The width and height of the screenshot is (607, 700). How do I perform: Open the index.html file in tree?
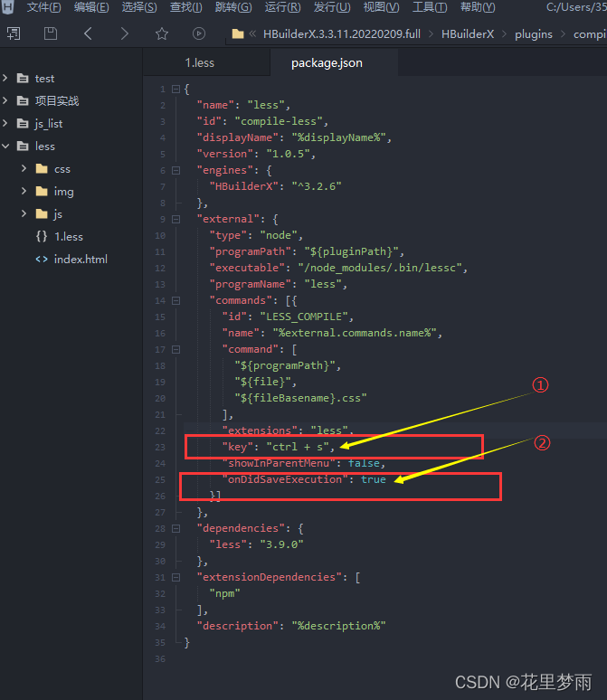point(81,260)
